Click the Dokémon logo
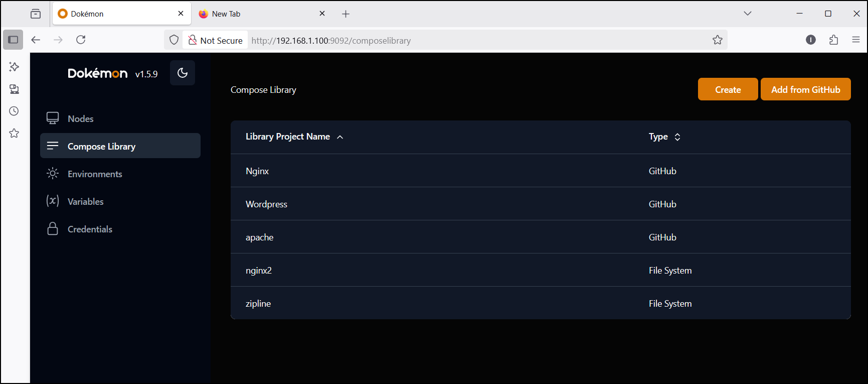Image resolution: width=868 pixels, height=384 pixels. [x=97, y=73]
